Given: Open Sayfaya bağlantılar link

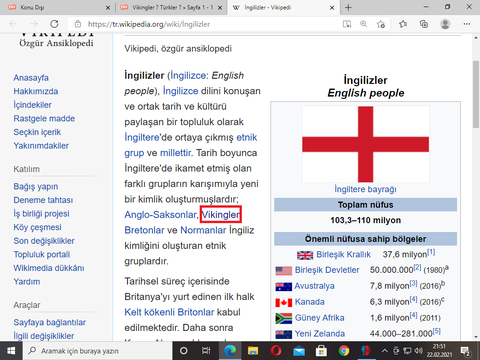Looking at the screenshot, I should 49,323.
